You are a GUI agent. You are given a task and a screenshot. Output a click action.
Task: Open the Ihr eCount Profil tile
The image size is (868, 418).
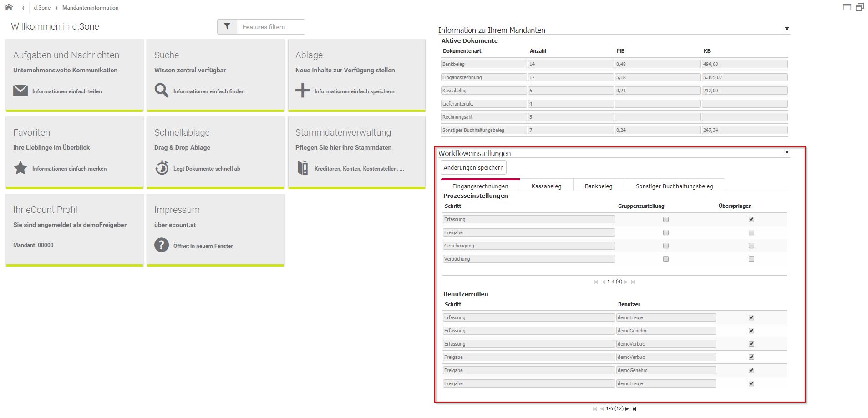tap(75, 230)
